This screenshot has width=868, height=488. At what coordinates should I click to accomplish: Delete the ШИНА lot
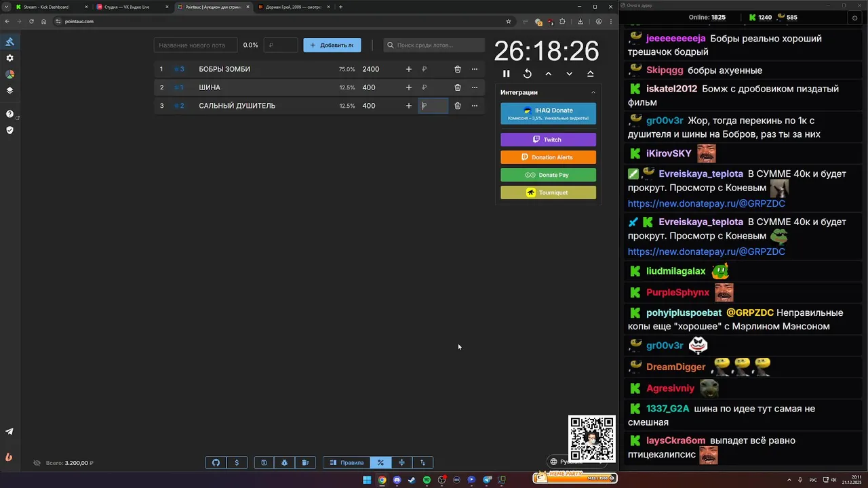(458, 87)
